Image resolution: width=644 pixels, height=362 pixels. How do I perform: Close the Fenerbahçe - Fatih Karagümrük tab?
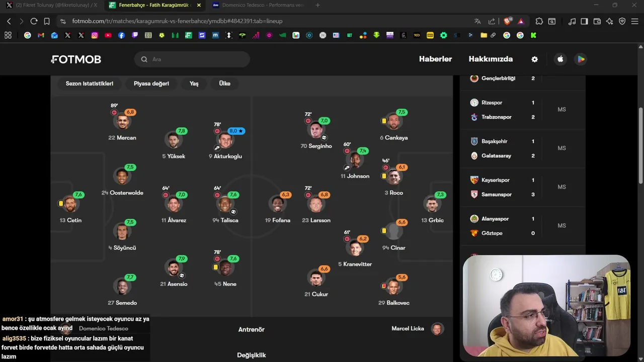tap(199, 5)
